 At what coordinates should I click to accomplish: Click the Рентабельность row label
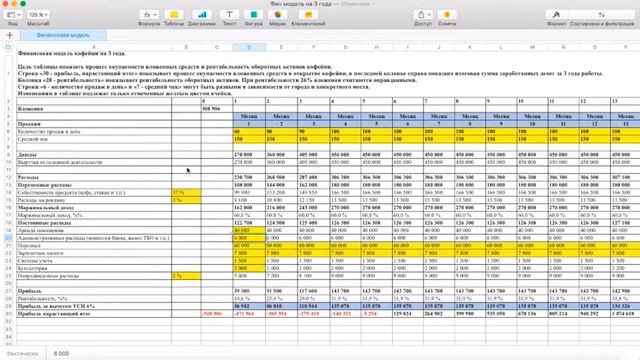[94, 299]
